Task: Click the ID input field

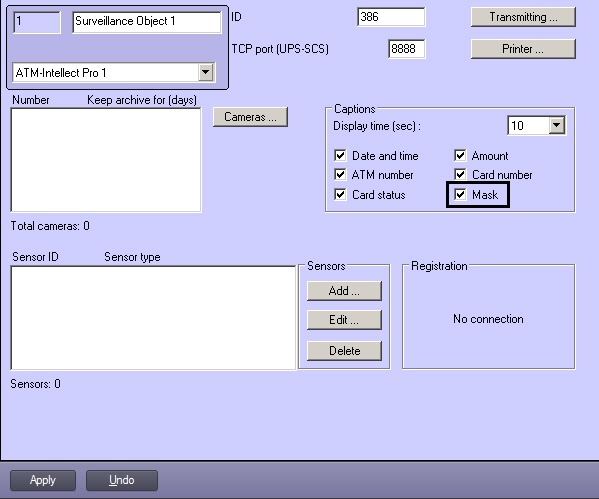Action: pos(391,17)
